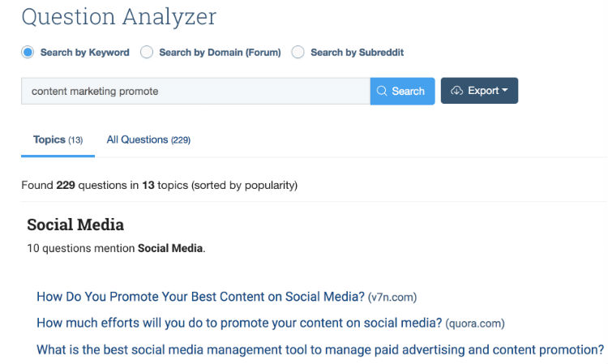Open the Export dropdown caret
608x364 pixels.
coord(504,90)
